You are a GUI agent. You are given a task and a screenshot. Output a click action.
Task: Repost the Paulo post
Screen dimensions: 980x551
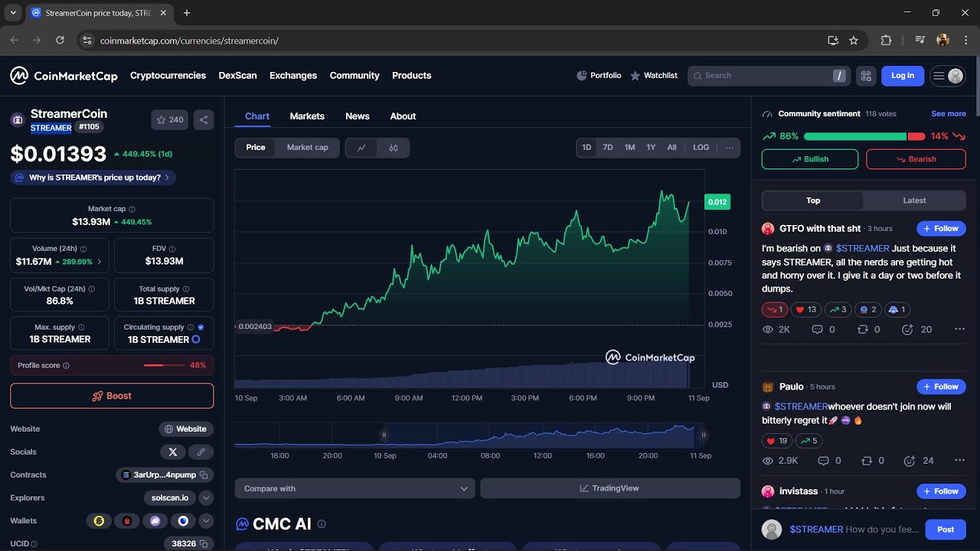[x=867, y=461]
